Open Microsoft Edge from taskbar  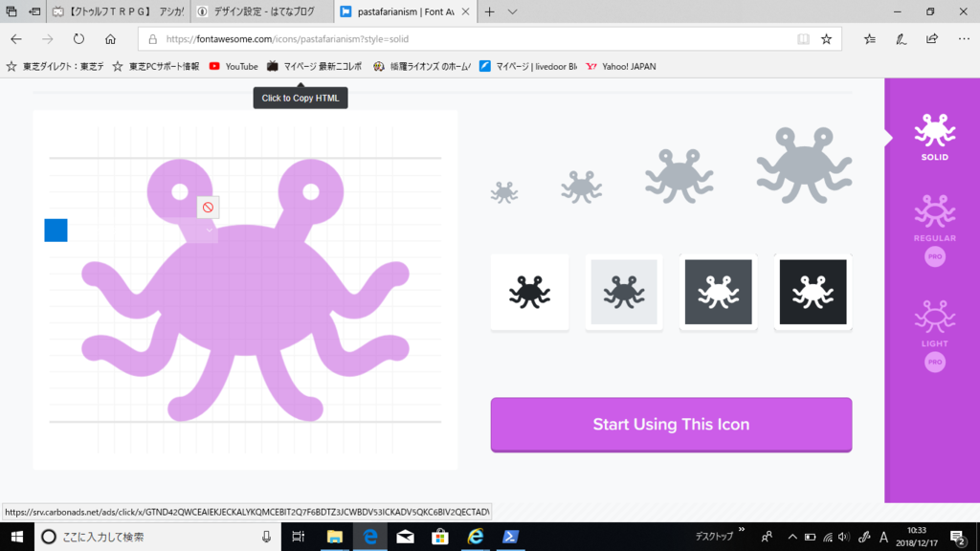370,537
